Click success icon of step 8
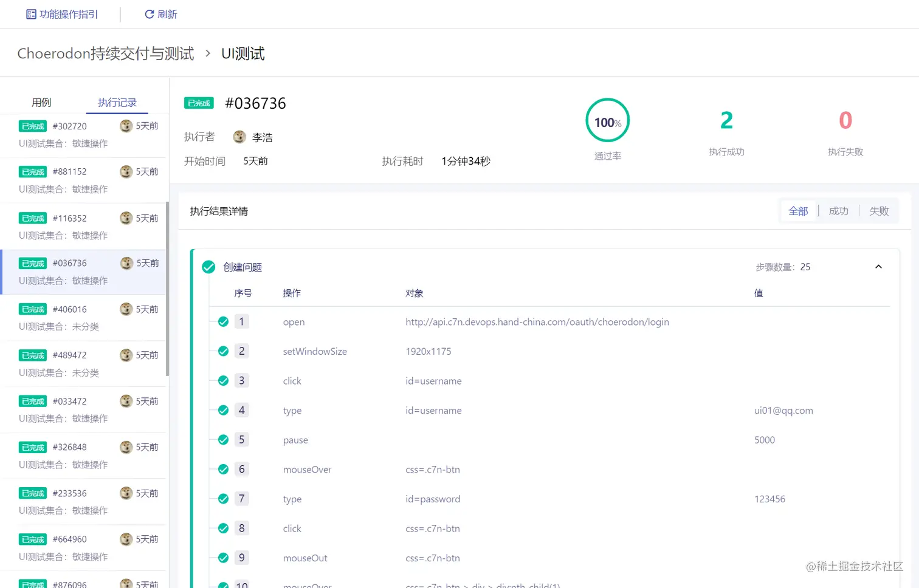The image size is (919, 588). 223,528
